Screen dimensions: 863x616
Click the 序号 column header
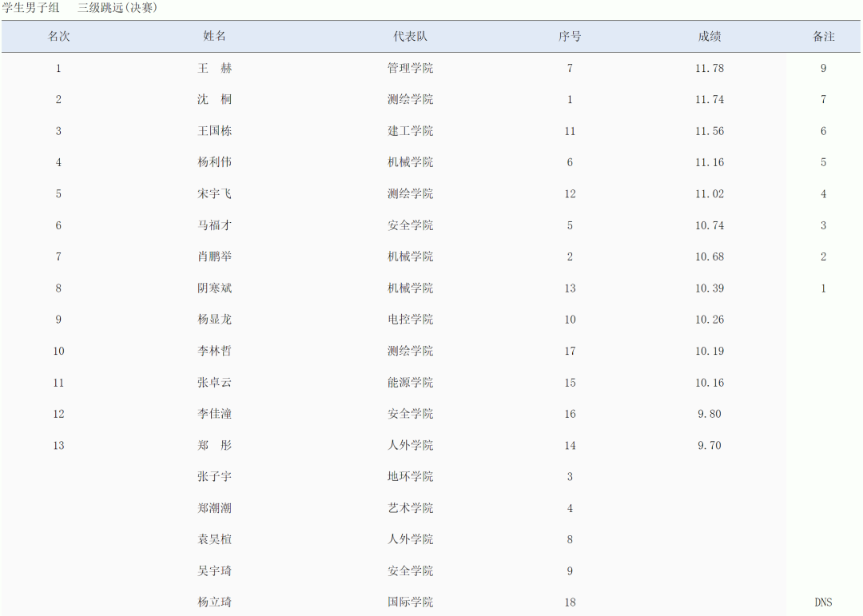(x=570, y=37)
